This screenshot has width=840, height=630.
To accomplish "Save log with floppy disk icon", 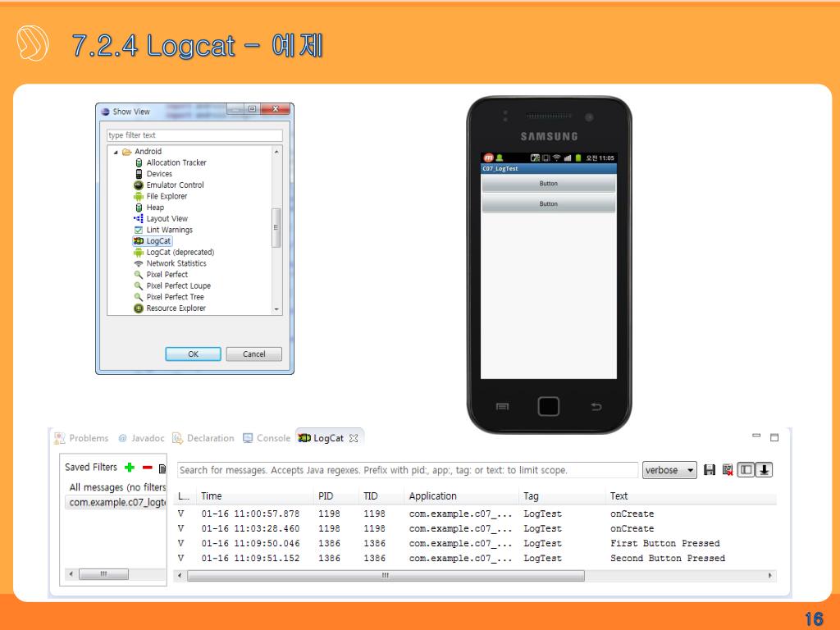I will 710,470.
